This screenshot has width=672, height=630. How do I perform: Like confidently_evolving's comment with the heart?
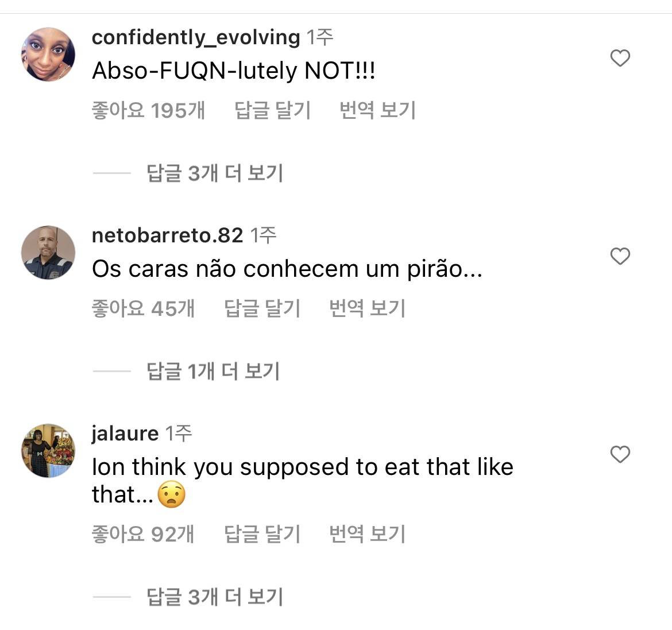pyautogui.click(x=620, y=58)
